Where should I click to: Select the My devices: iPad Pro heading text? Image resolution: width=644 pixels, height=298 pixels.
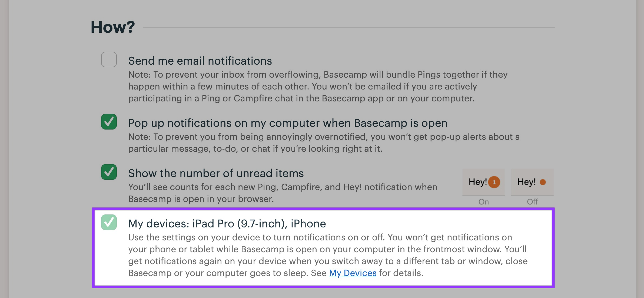227,224
